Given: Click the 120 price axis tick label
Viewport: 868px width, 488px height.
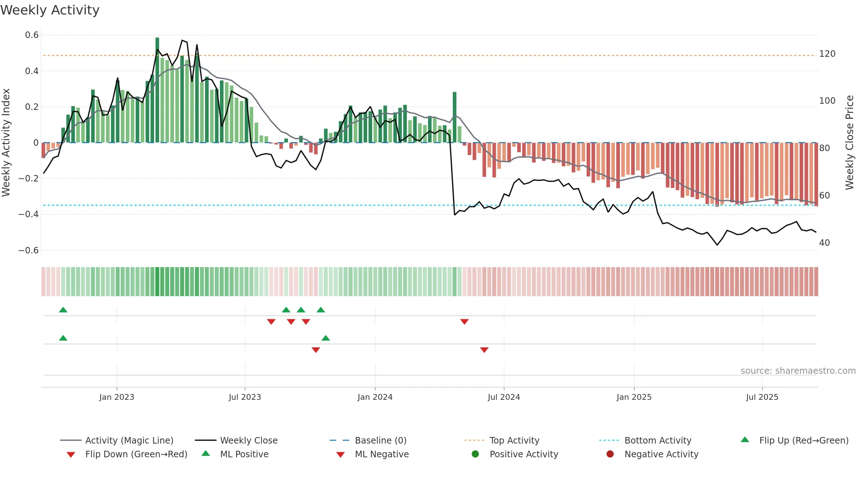Looking at the screenshot, I should tap(827, 54).
